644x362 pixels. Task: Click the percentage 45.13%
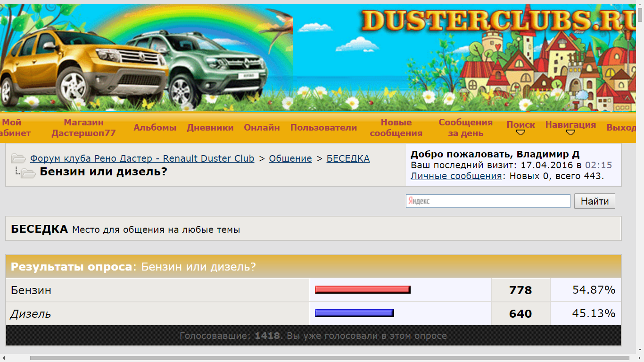click(594, 313)
